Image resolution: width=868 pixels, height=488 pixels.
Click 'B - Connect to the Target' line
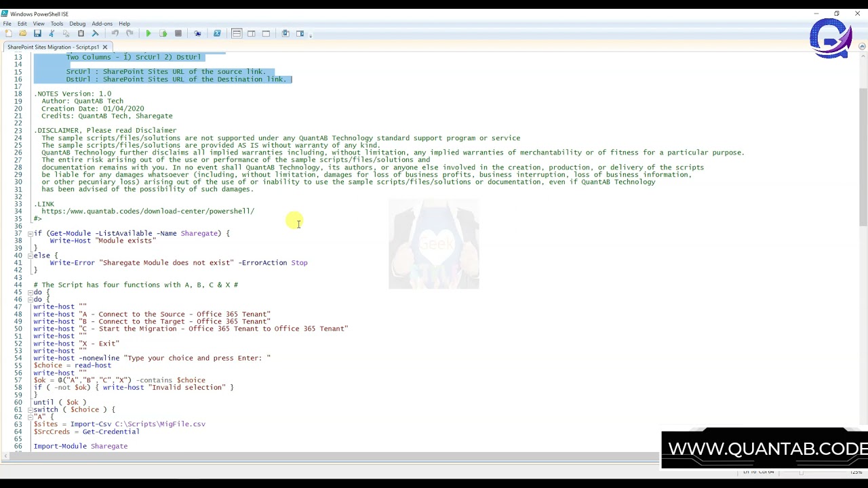[152, 321]
